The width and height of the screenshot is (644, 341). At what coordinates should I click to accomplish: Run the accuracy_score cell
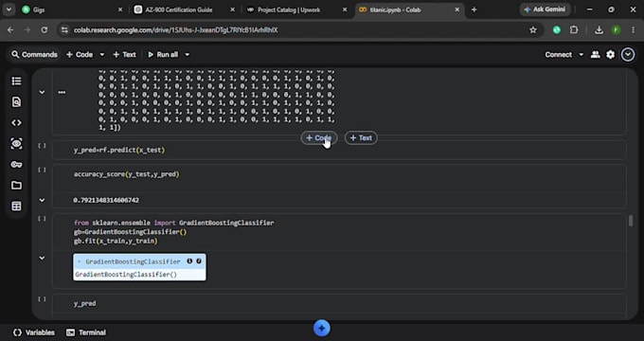pos(42,170)
